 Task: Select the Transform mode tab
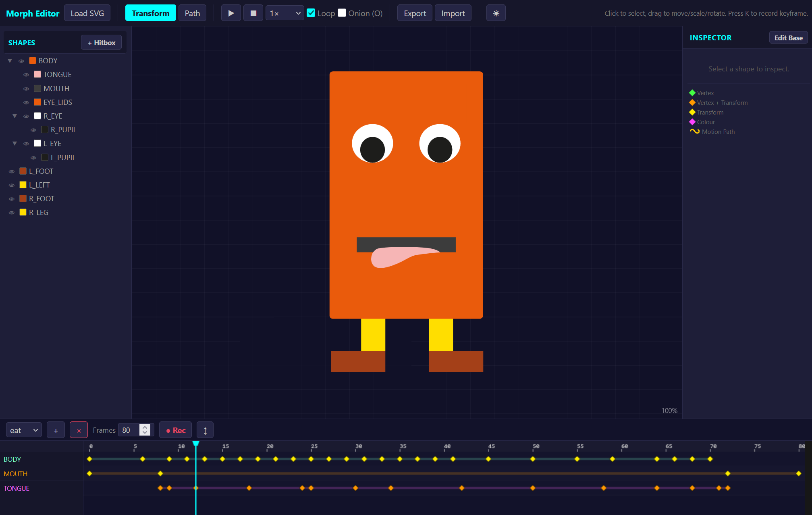(150, 13)
